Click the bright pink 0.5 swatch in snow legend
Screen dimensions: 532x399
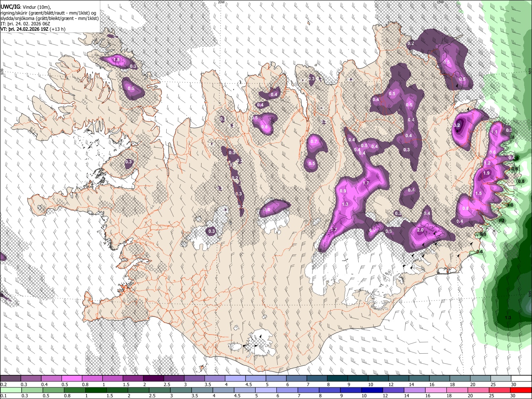(x=71, y=379)
